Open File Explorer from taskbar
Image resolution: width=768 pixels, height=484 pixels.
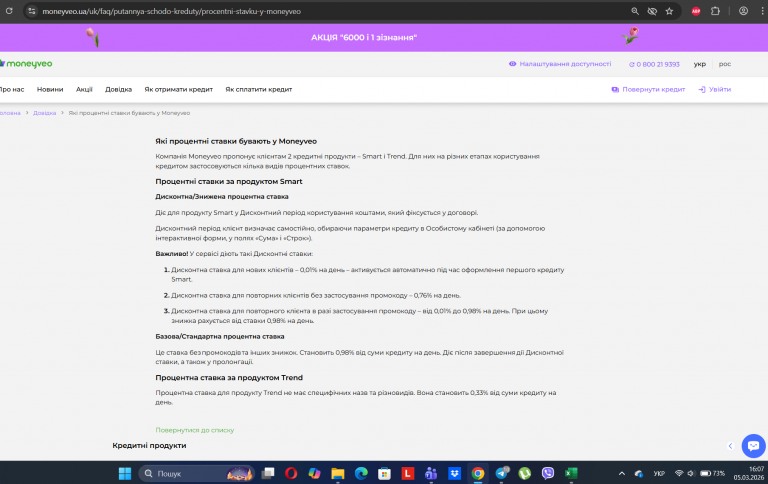point(337,473)
